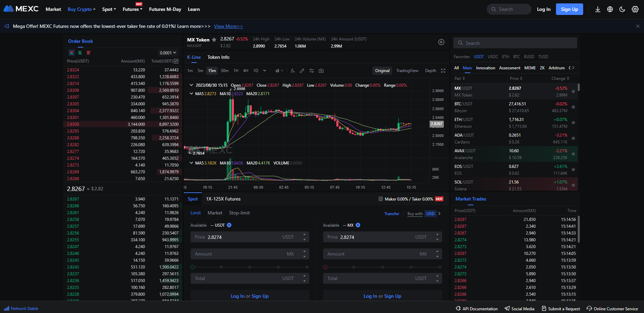The image size is (644, 313).
Task: Go to Futures M-Day page
Action: (x=165, y=9)
